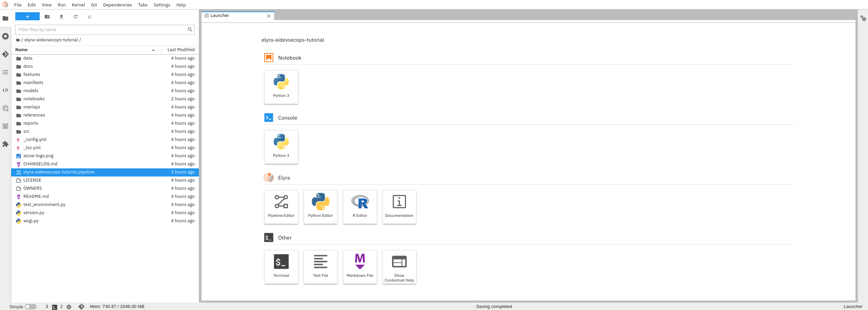The height and width of the screenshot is (310, 868).
Task: Open the Run menu
Action: [x=62, y=5]
